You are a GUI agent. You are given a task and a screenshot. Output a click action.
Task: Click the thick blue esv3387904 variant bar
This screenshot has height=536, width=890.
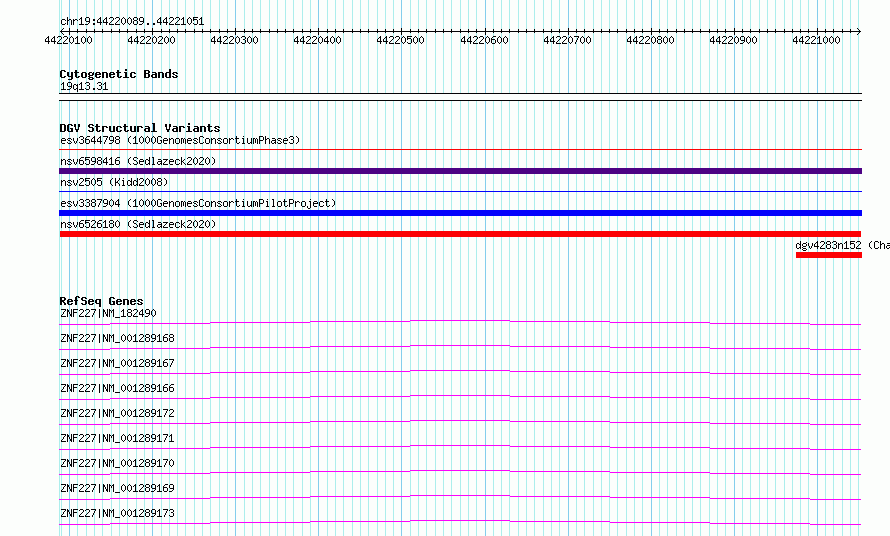point(460,213)
